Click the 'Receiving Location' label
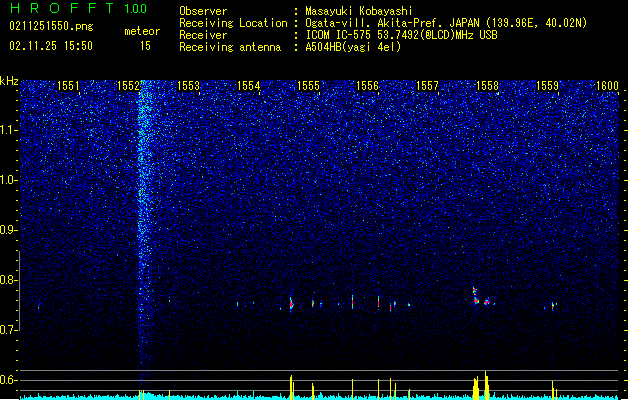The image size is (629, 400). point(233,23)
